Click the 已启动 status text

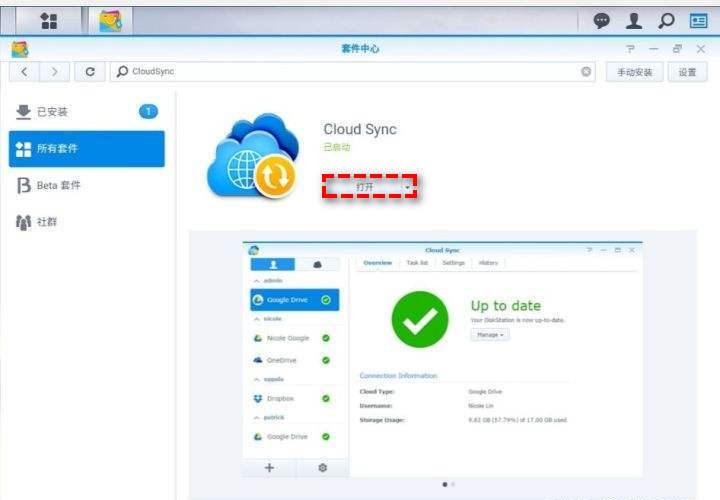337,147
